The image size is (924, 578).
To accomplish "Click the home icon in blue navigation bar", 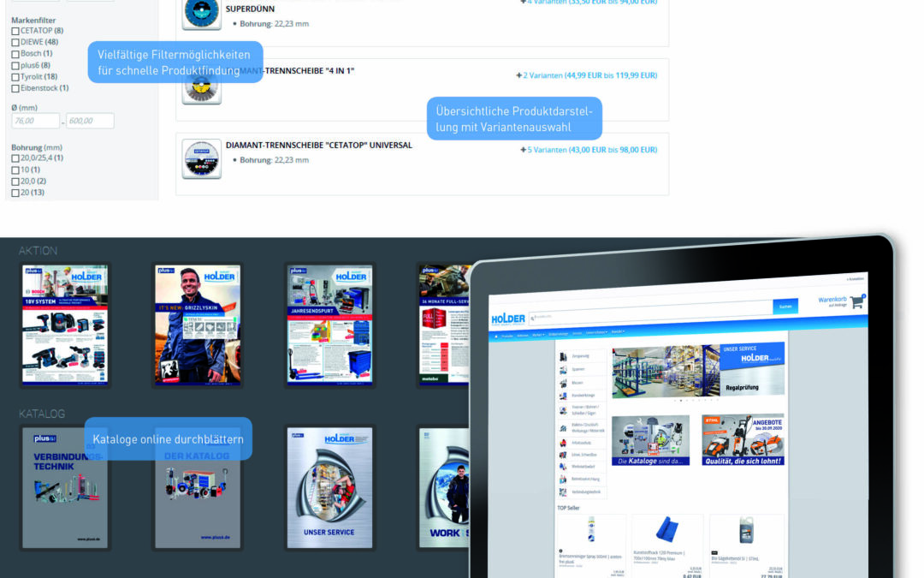I will 496,337.
